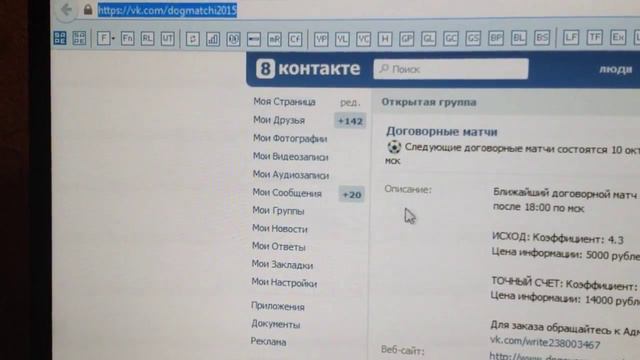
Task: Click the ред. edit link
Action: coord(350,102)
